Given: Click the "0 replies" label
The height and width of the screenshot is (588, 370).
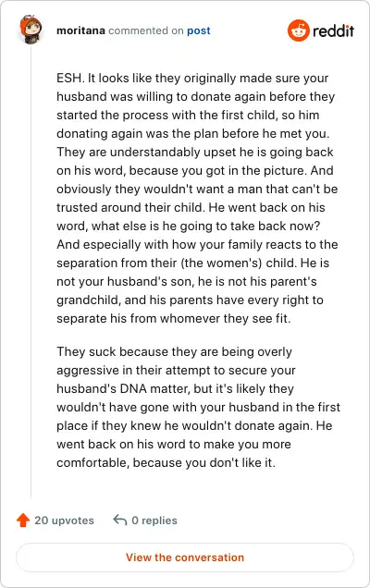Looking at the screenshot, I should tap(154, 521).
